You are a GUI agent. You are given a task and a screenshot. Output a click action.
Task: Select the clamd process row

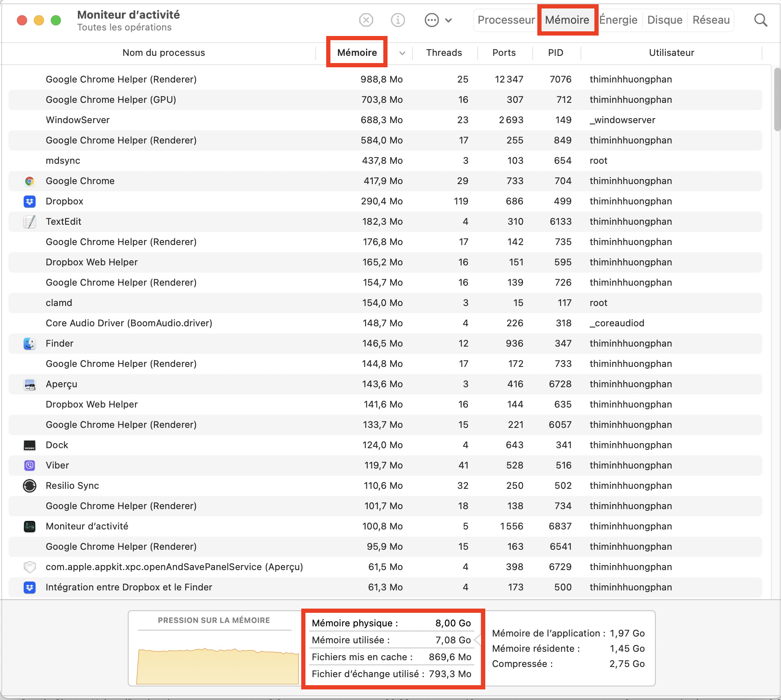[385, 303]
